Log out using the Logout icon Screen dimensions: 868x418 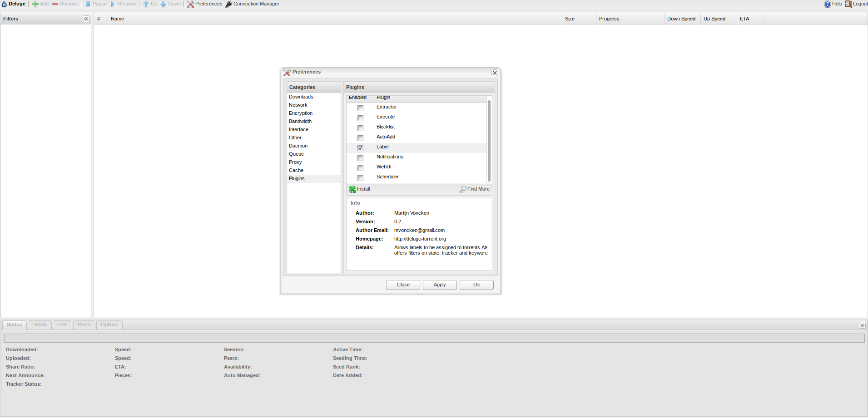tap(848, 4)
